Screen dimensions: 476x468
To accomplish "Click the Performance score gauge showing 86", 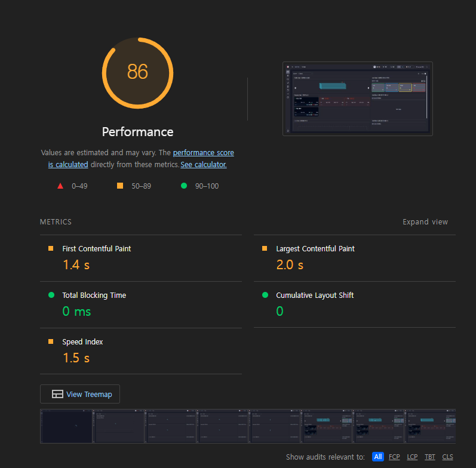I will [x=137, y=72].
